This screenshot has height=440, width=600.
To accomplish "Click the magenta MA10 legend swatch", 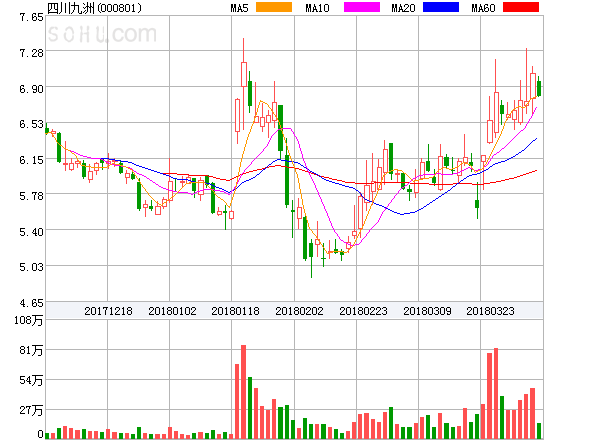I will tap(362, 7).
